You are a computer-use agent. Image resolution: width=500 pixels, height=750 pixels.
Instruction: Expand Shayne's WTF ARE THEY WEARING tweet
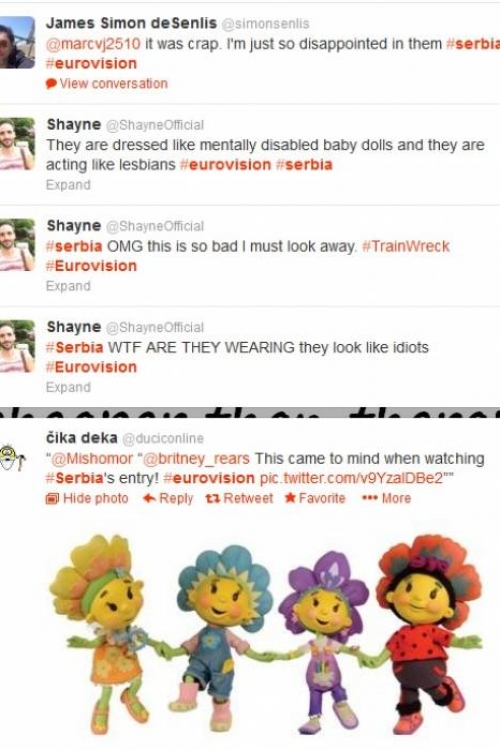(68, 387)
